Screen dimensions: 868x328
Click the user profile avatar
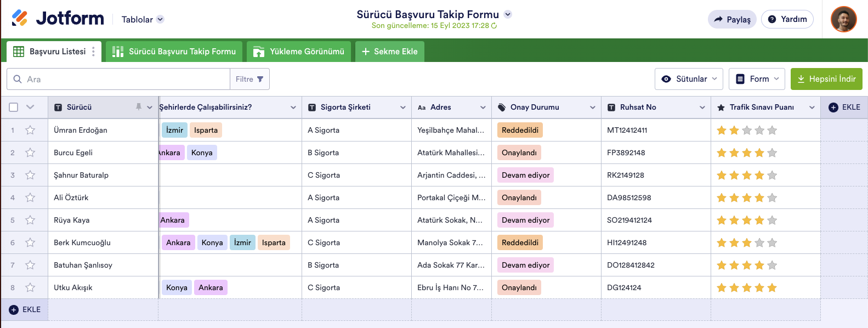click(x=843, y=19)
